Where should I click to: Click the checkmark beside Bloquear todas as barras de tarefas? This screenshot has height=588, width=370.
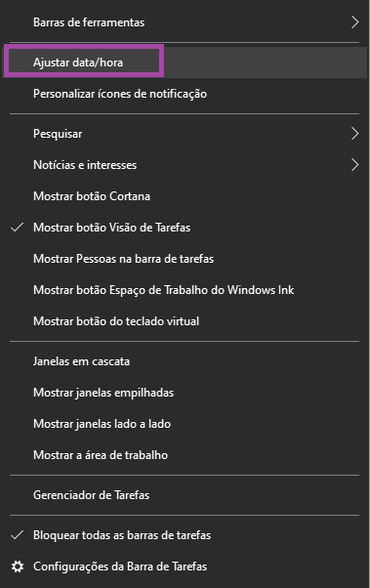(x=18, y=535)
